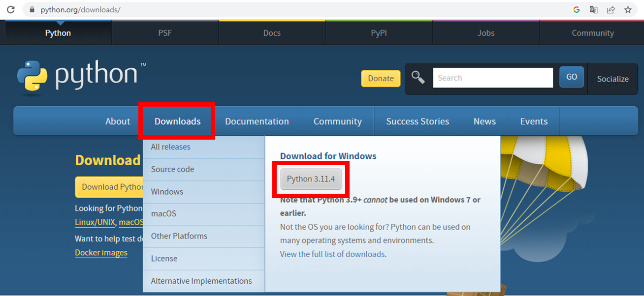
Task: Choose macOS from Downloads menu
Action: 204,214
